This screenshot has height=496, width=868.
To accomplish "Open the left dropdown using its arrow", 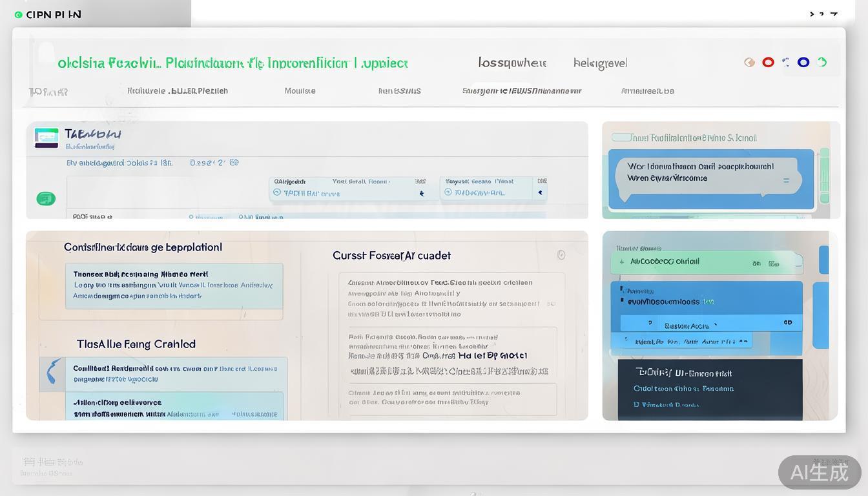I will pos(422,193).
